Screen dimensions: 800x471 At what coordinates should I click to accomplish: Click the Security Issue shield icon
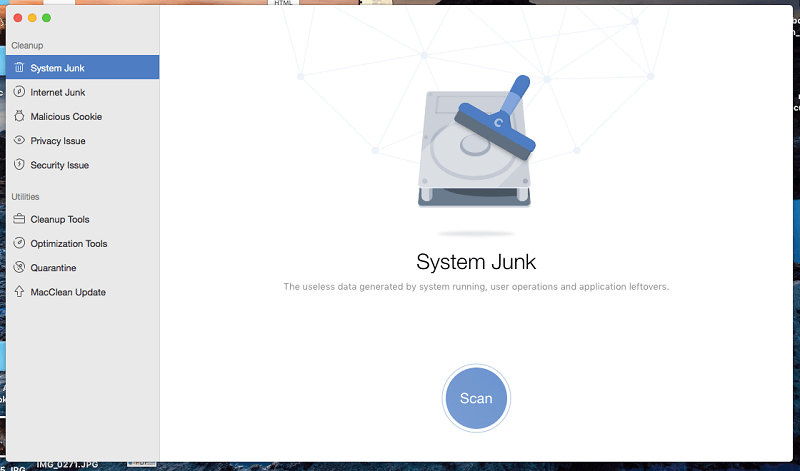tap(19, 164)
